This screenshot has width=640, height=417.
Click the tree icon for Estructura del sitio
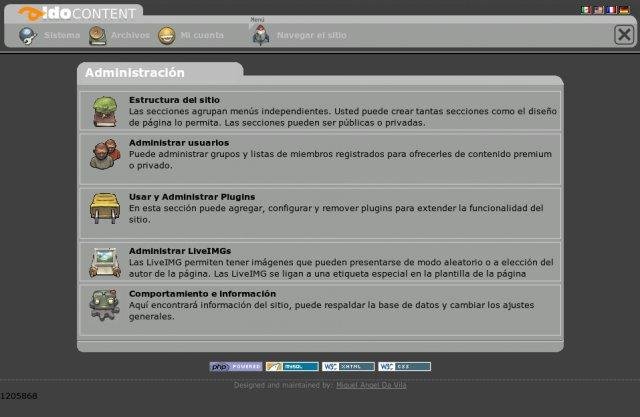tap(105, 111)
